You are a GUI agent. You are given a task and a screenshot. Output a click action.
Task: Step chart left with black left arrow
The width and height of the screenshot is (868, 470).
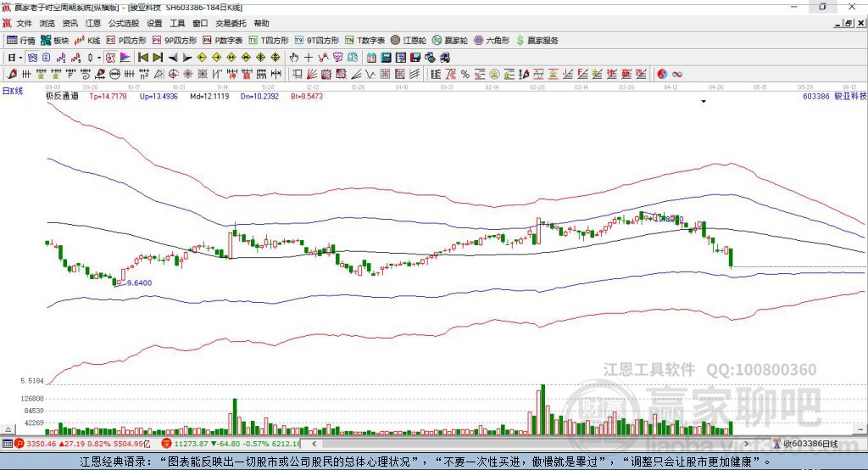tap(173, 58)
